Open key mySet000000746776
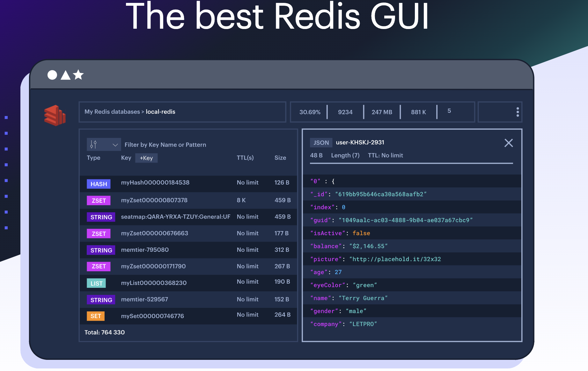Image resolution: width=588 pixels, height=371 pixels. click(152, 316)
